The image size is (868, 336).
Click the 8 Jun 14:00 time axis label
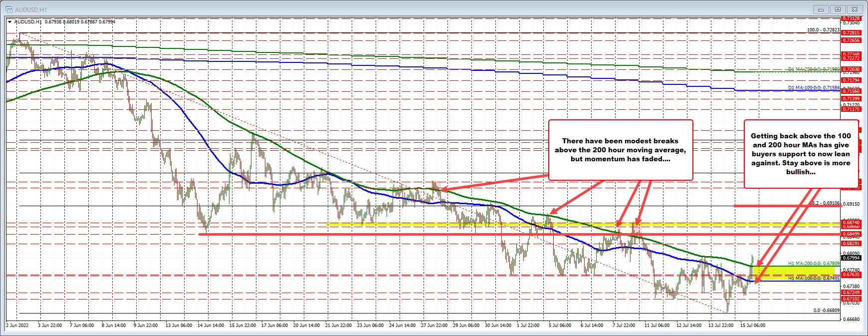point(114,325)
